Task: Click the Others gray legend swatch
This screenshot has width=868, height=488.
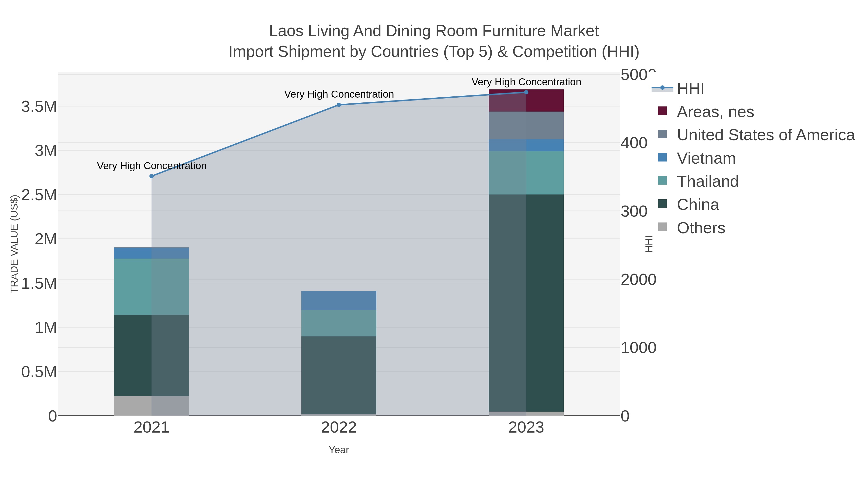Action: (663, 227)
